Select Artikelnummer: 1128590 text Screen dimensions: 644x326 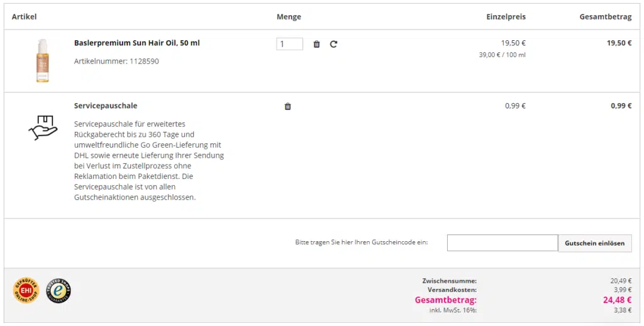point(116,61)
